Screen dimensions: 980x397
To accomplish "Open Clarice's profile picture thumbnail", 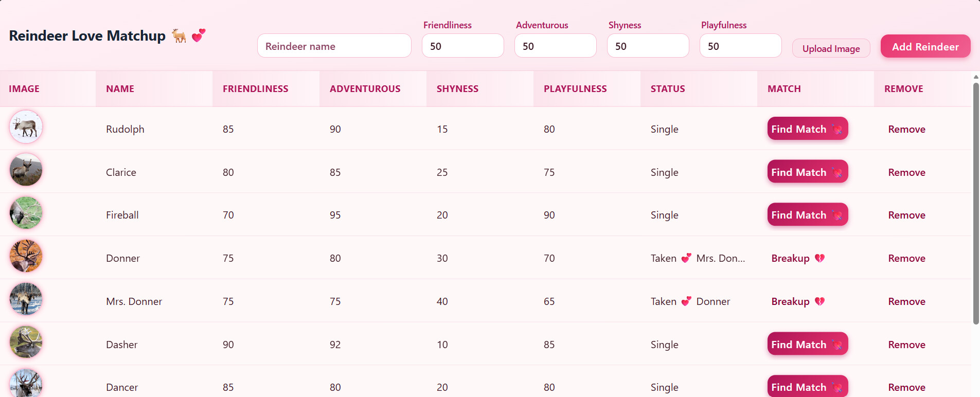I will [26, 170].
